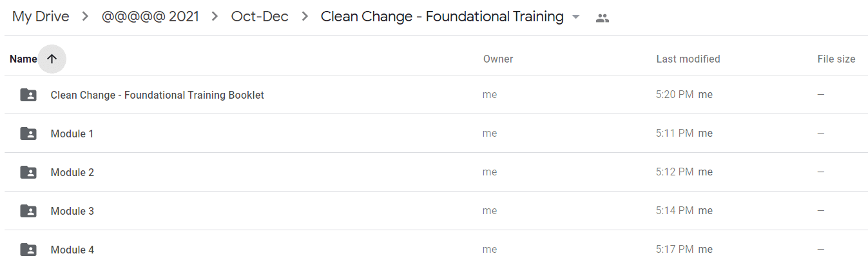Select the Module 4 folder name
Viewport: 868px width, 267px height.
(72, 250)
